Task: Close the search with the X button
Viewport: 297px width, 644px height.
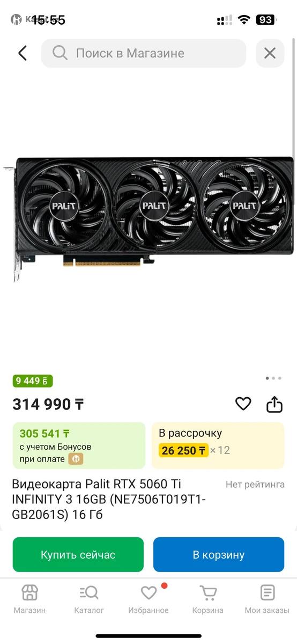Action: (x=270, y=53)
